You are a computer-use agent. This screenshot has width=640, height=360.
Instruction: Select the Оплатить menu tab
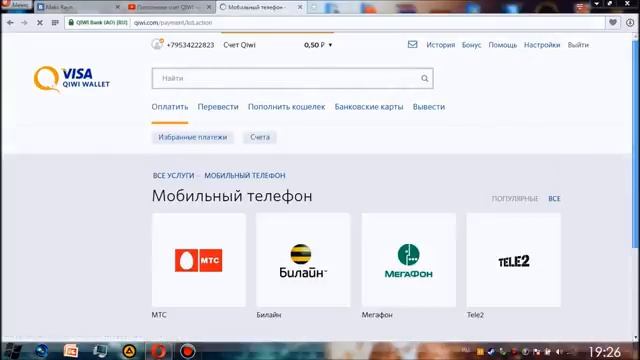pyautogui.click(x=170, y=107)
